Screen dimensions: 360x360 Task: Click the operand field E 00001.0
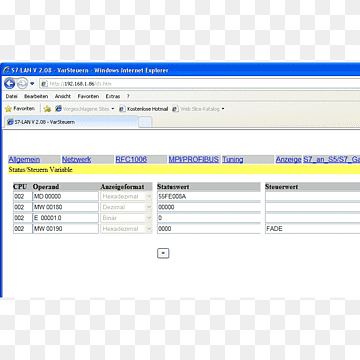65,218
